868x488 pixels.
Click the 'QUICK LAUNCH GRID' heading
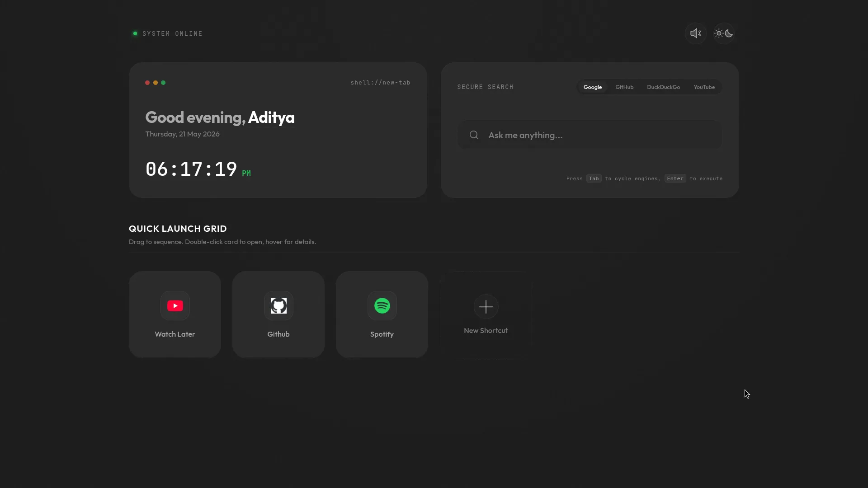pyautogui.click(x=178, y=229)
